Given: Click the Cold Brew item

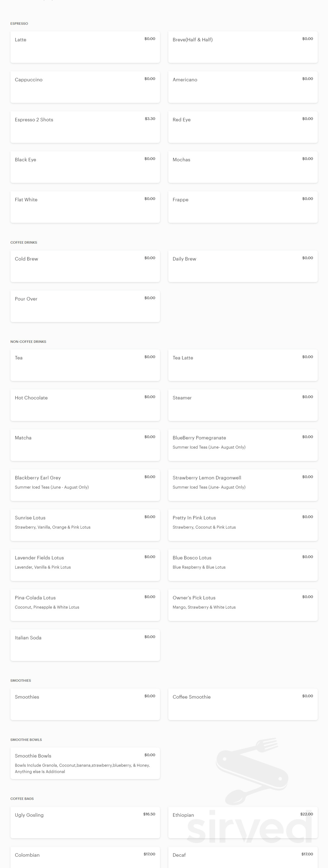Looking at the screenshot, I should [85, 266].
